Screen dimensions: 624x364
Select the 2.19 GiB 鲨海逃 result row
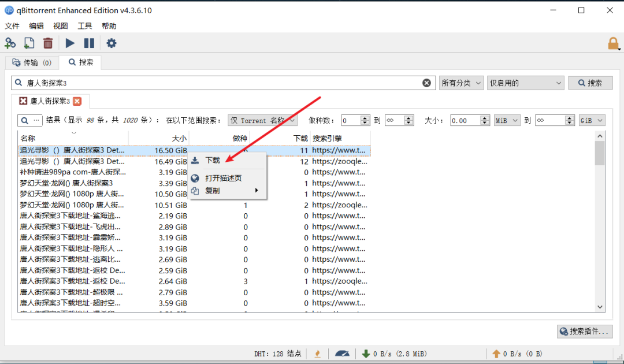tap(194, 216)
